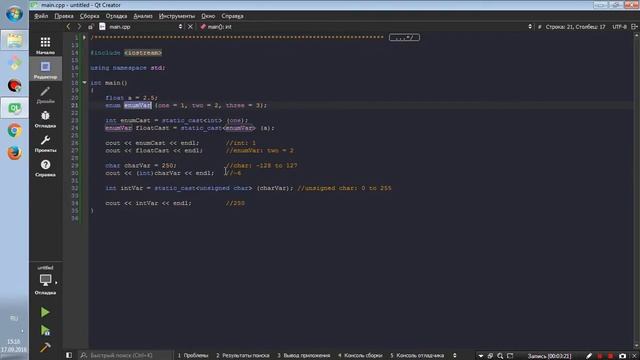Click the UTF-8 encoding label
The height and width of the screenshot is (360, 640).
pyautogui.click(x=619, y=27)
